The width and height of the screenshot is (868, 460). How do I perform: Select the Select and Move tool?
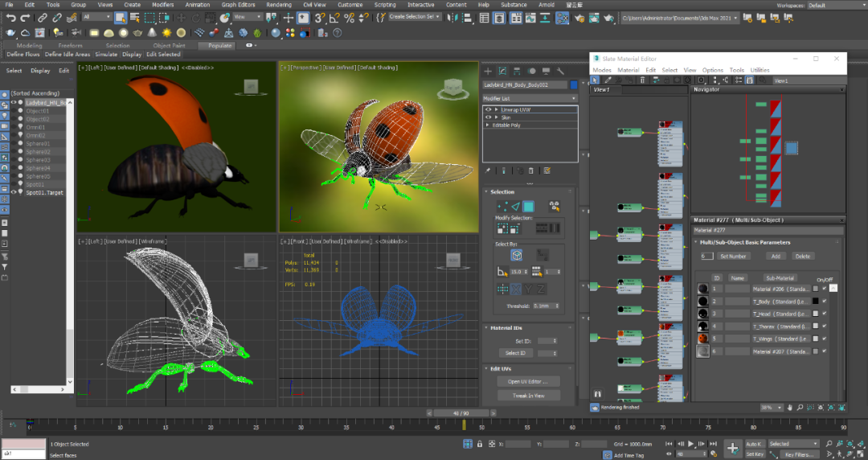(183, 17)
